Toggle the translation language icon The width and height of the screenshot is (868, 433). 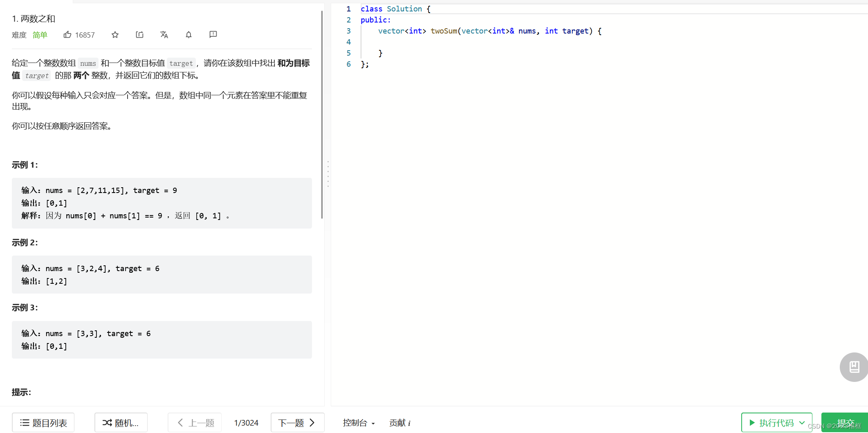point(164,35)
